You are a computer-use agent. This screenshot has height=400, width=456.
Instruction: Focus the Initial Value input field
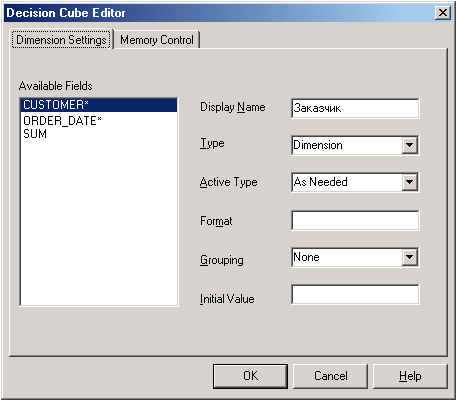coord(355,294)
